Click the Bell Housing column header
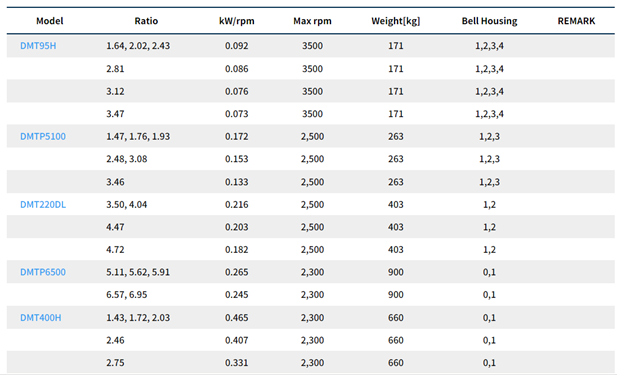Image resolution: width=617 pixels, height=375 pixels. pyautogui.click(x=489, y=21)
